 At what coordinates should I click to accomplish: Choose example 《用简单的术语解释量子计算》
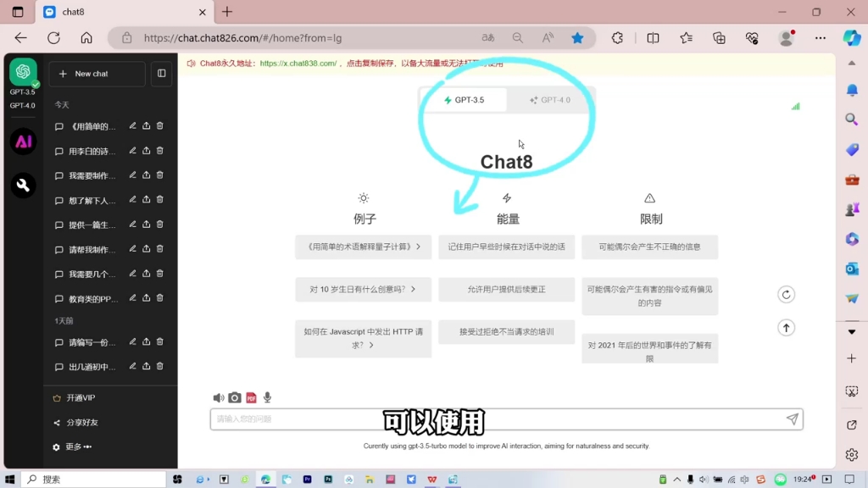coord(363,247)
